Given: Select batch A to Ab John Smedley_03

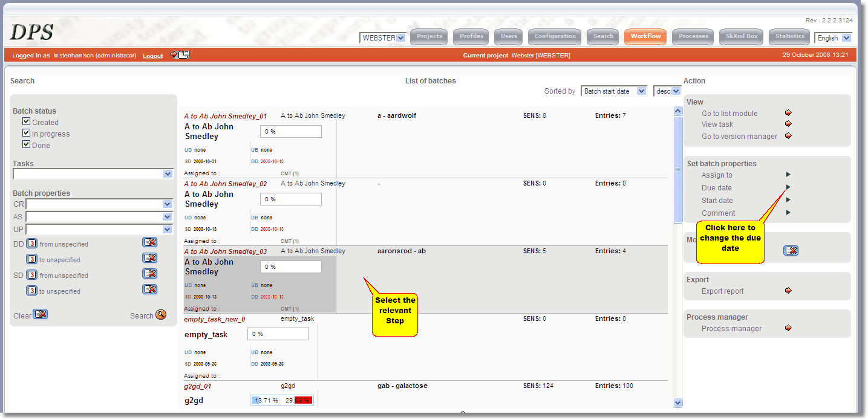Looking at the screenshot, I should tap(226, 251).
